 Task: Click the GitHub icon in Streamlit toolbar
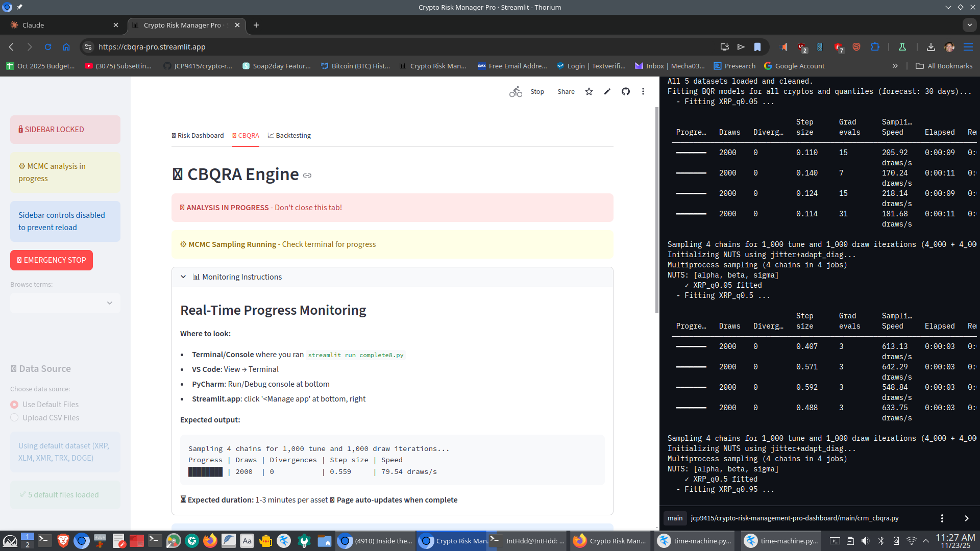(625, 91)
